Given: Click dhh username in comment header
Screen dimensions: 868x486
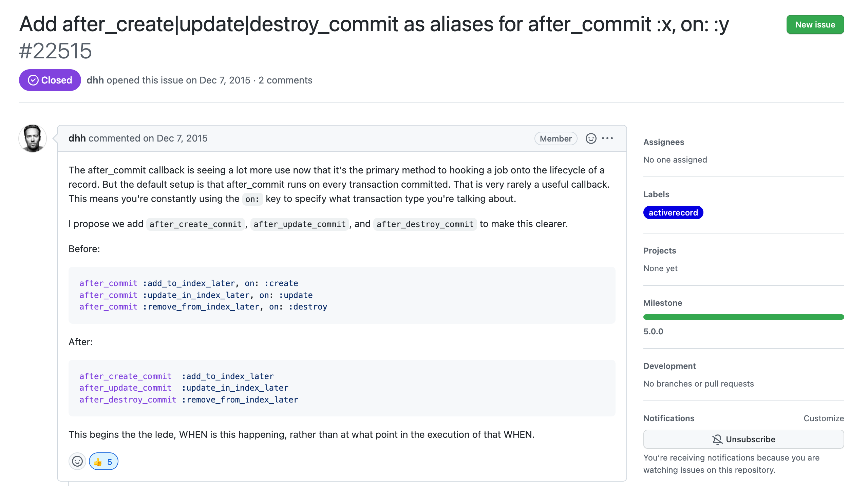Looking at the screenshot, I should [x=77, y=138].
